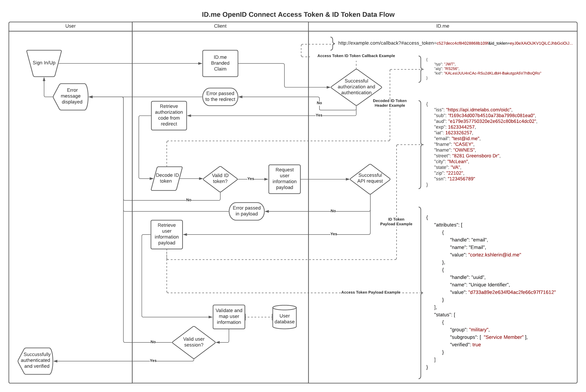Click the No label below Valid ID token?

click(189, 200)
